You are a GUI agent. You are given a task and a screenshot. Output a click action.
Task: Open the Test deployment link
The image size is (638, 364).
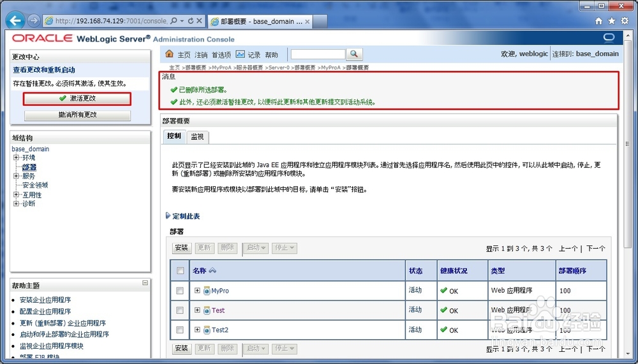click(x=218, y=310)
